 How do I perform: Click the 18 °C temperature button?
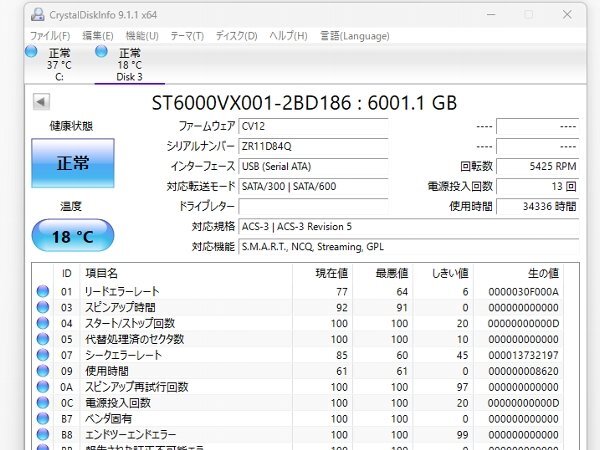(73, 236)
